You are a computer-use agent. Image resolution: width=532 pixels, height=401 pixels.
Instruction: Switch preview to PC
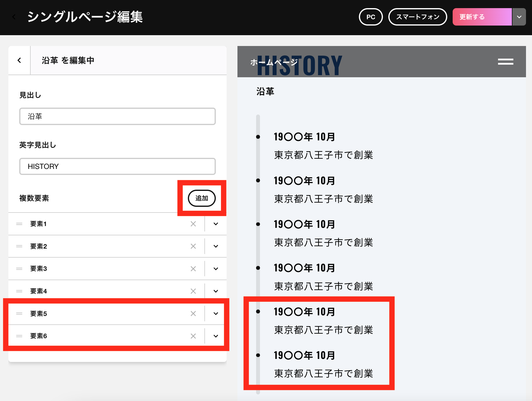click(371, 17)
